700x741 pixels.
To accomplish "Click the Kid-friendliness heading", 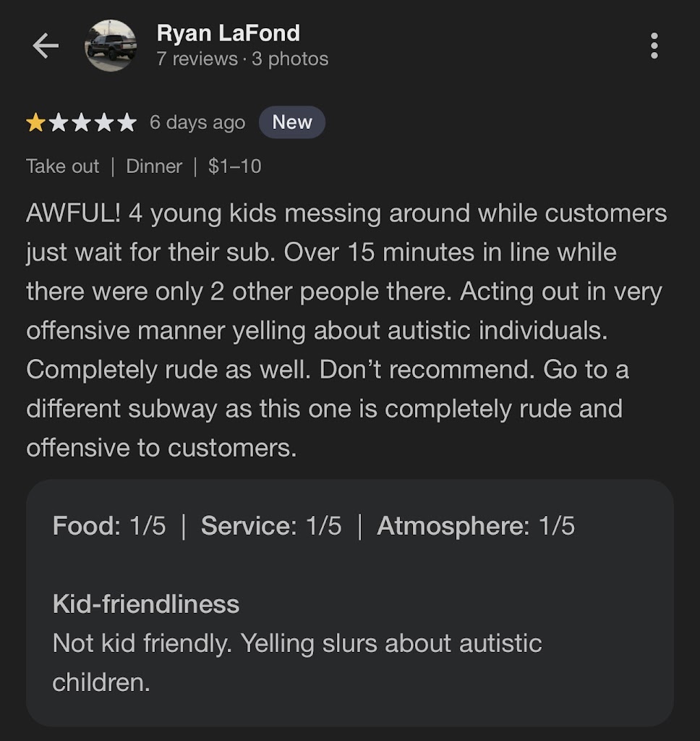I will pos(146,604).
